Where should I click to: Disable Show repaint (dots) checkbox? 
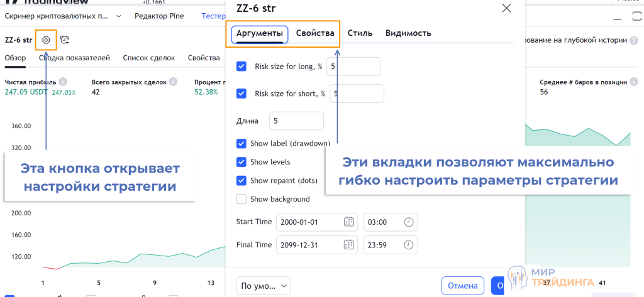point(241,180)
